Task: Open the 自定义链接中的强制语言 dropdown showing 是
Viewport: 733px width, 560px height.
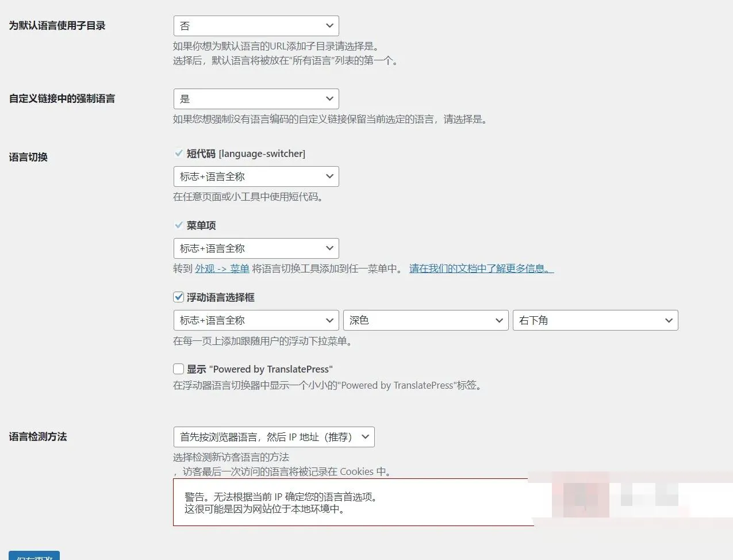Action: point(256,99)
